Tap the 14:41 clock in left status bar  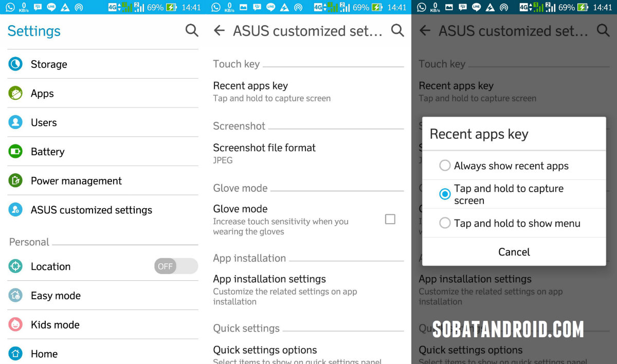coord(191,7)
